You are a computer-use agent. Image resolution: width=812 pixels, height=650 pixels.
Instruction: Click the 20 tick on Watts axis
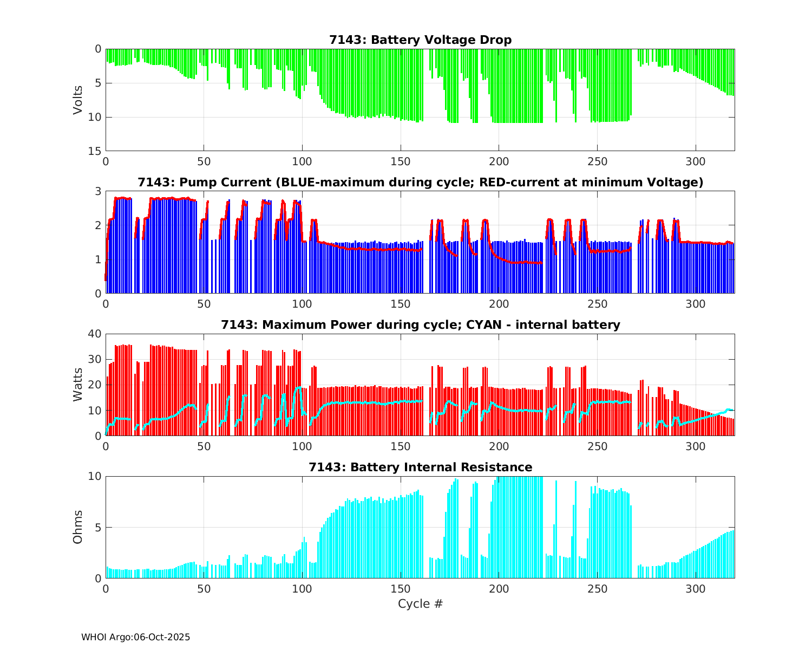tap(95, 385)
